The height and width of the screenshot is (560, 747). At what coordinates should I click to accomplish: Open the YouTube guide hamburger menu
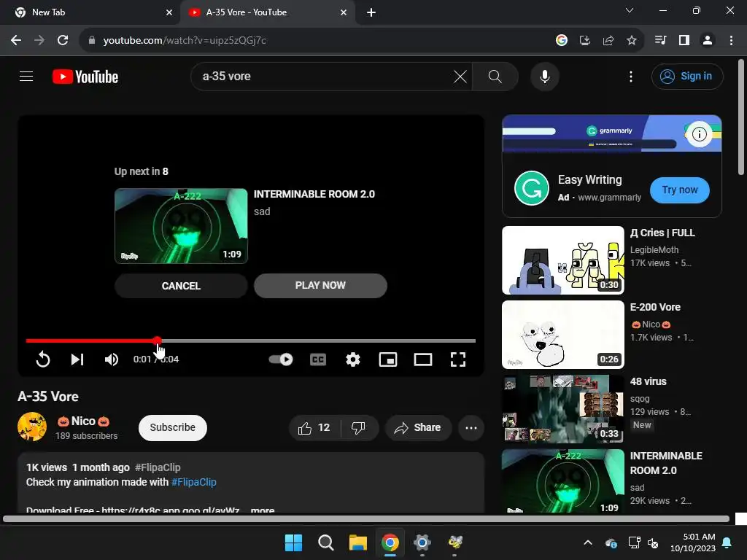coord(26,76)
